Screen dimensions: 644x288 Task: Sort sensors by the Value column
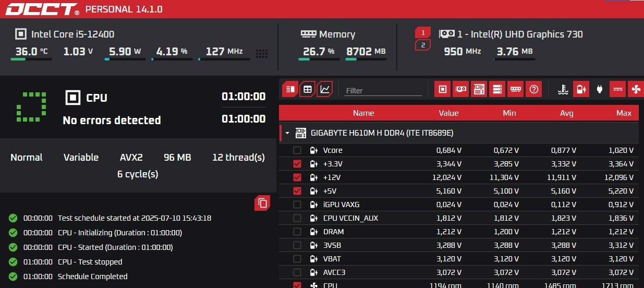pos(448,113)
